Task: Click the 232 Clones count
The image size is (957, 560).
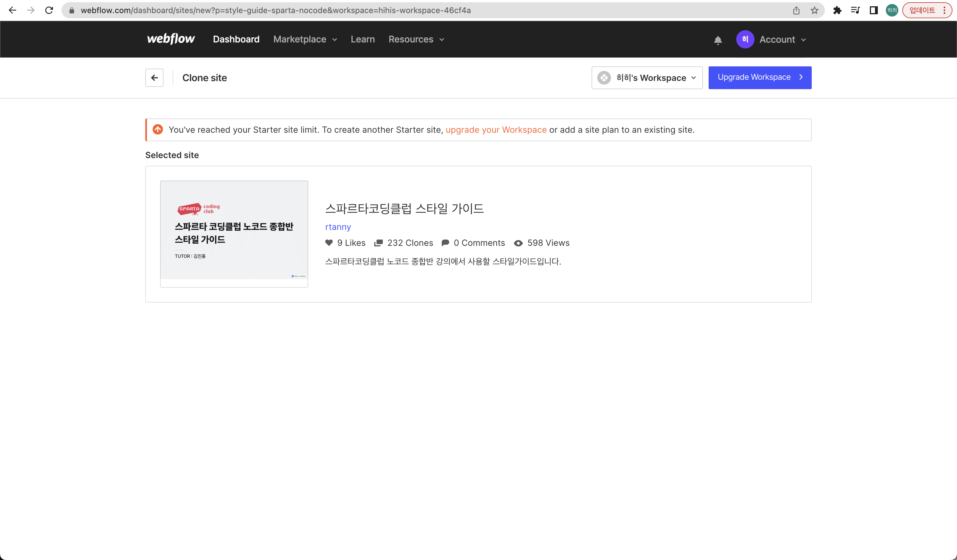Action: pos(410,243)
